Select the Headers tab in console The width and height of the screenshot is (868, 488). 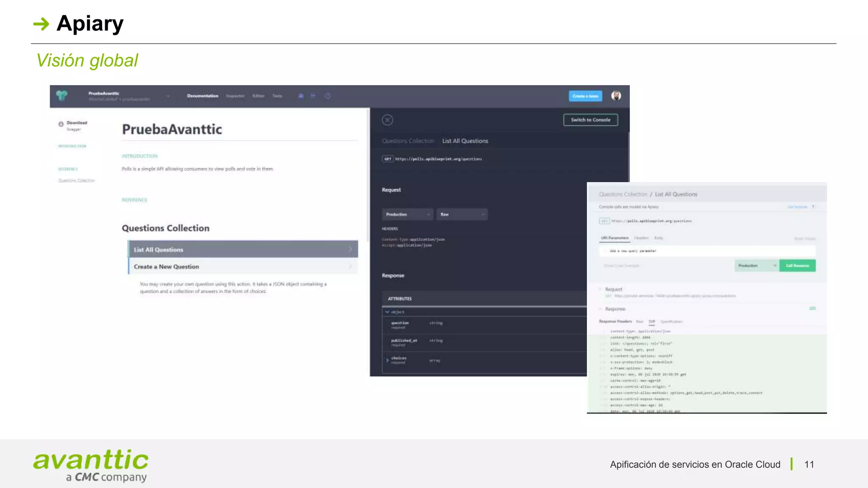pos(641,238)
